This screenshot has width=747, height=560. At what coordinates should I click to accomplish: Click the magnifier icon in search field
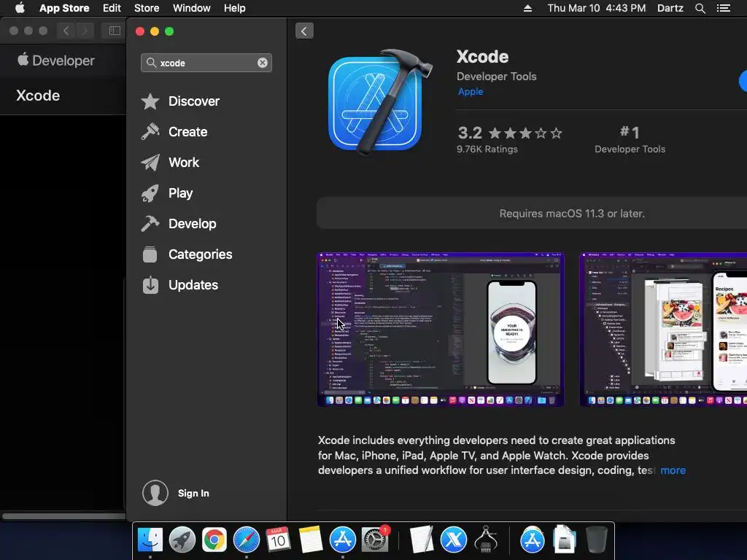(x=151, y=63)
